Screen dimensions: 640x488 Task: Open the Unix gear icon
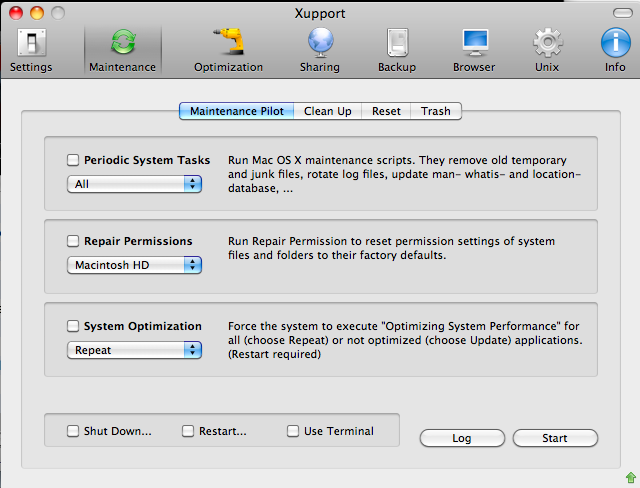click(x=548, y=42)
